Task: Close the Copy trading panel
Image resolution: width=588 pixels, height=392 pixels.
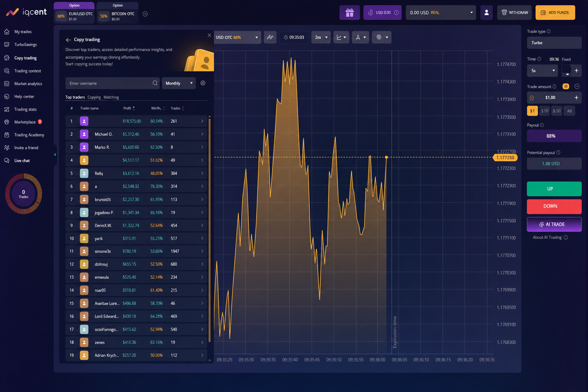Action: (209, 35)
